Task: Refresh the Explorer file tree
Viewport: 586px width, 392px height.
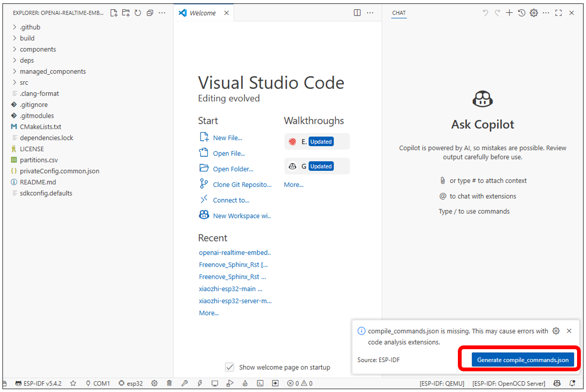Action: [138, 13]
